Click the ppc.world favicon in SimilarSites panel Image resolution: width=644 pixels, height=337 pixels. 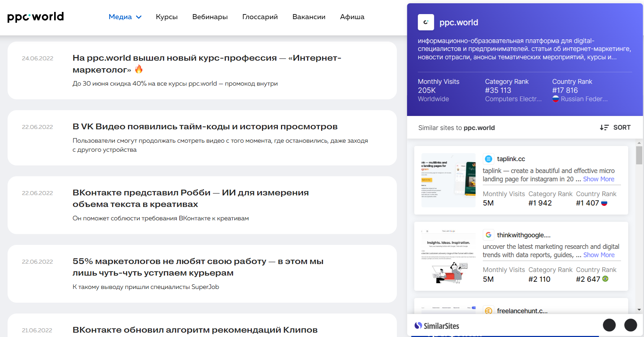[x=426, y=22]
